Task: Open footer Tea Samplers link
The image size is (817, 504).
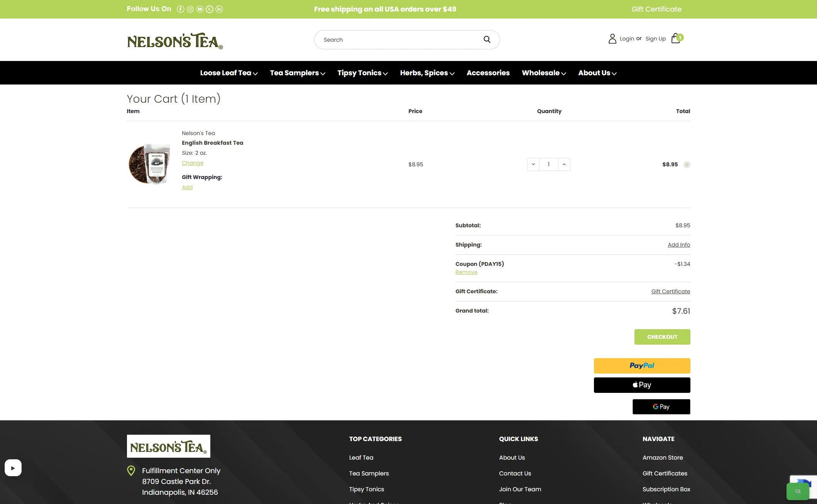Action: tap(369, 474)
